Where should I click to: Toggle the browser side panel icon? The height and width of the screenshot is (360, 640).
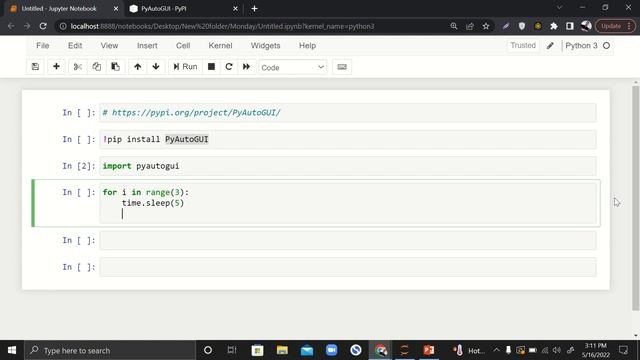tap(570, 26)
